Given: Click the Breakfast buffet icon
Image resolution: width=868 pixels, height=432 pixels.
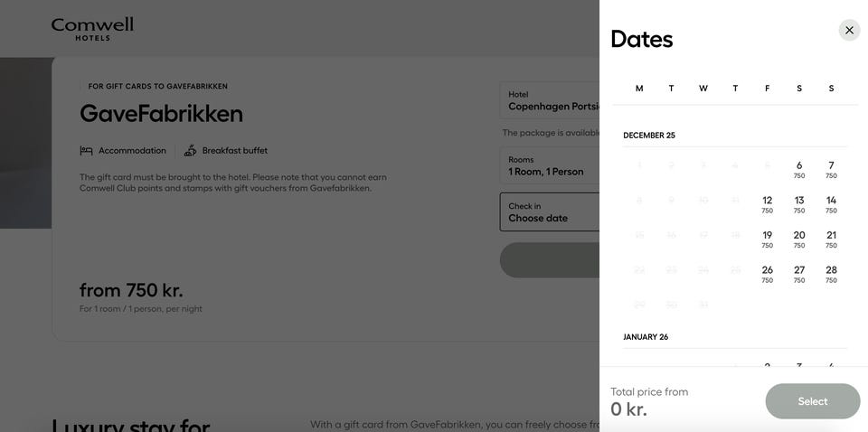Looking at the screenshot, I should [191, 150].
